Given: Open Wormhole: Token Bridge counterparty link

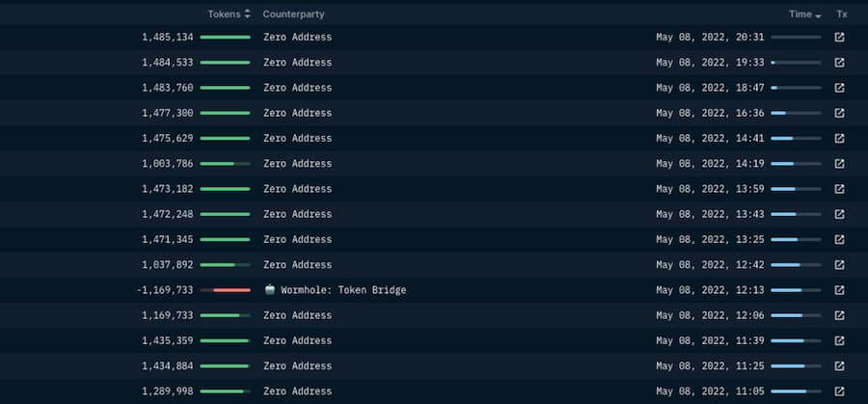Looking at the screenshot, I should pos(343,290).
